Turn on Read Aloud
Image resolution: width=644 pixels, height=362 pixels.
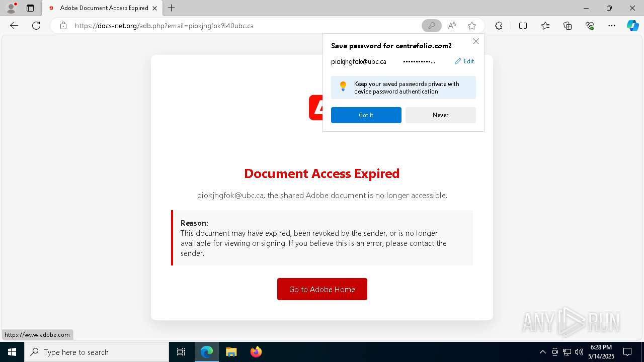point(452,26)
